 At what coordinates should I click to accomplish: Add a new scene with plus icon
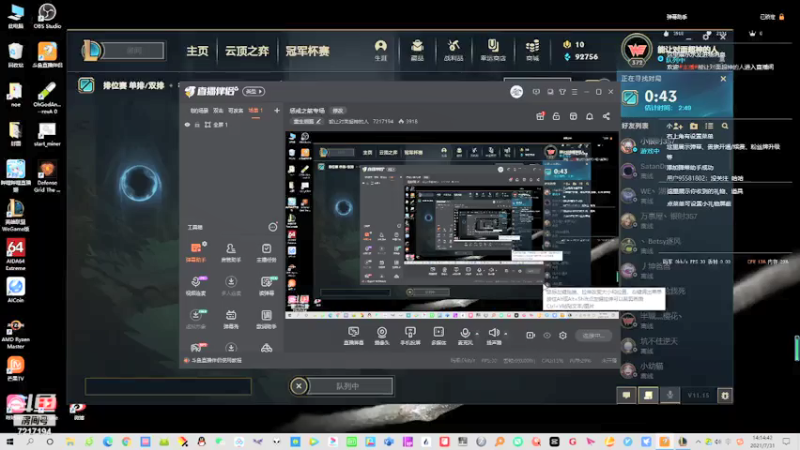[x=277, y=110]
